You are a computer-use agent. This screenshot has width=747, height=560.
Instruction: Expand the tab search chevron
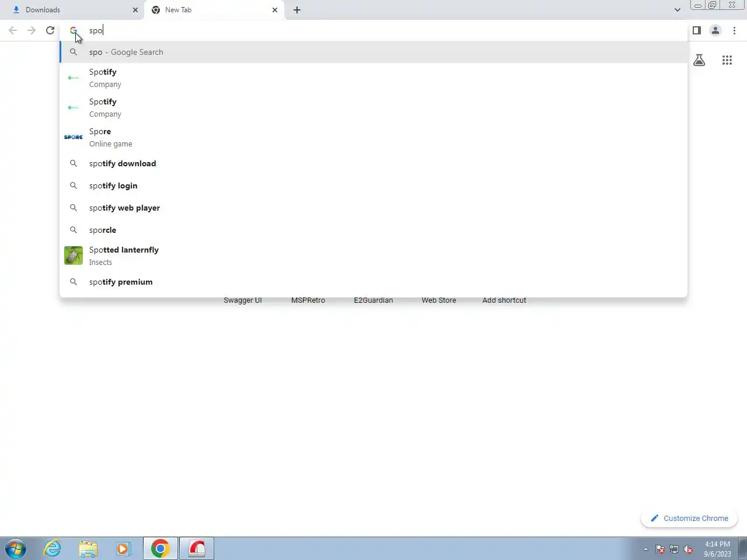pos(677,10)
